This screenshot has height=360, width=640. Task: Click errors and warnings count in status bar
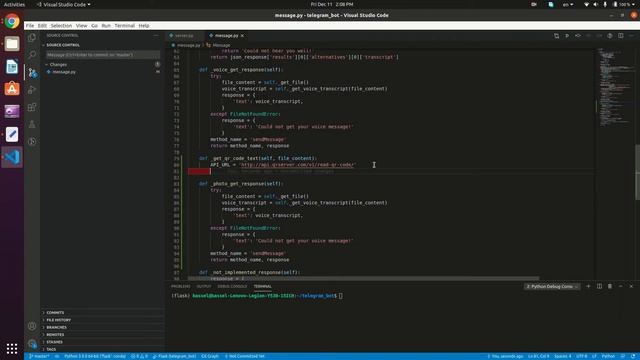pos(139,356)
